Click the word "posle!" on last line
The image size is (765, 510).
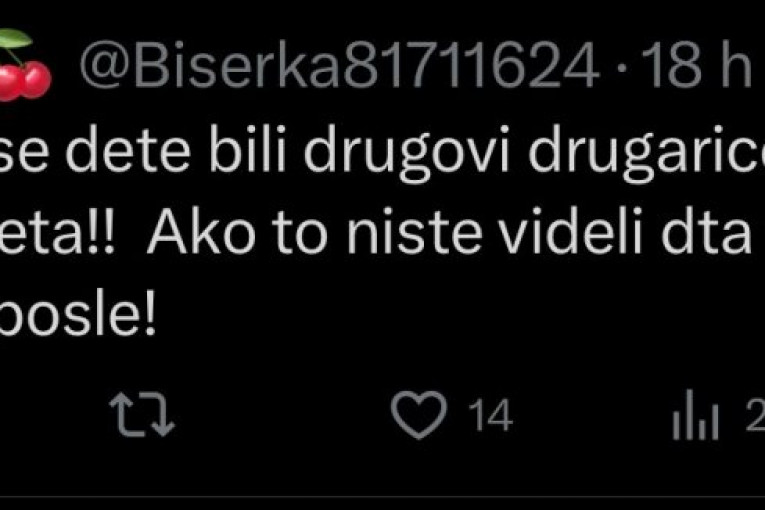pos(77,312)
